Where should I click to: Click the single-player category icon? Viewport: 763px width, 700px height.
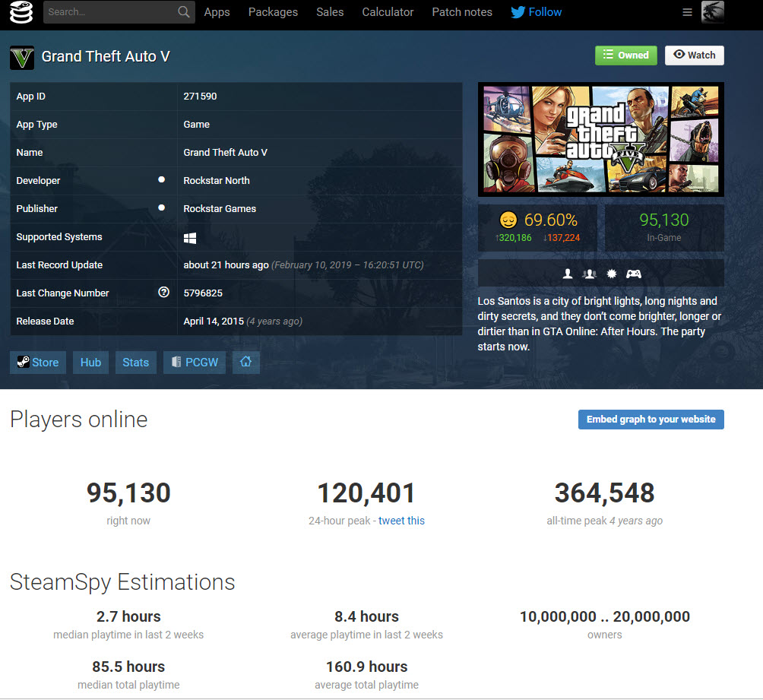click(x=568, y=274)
